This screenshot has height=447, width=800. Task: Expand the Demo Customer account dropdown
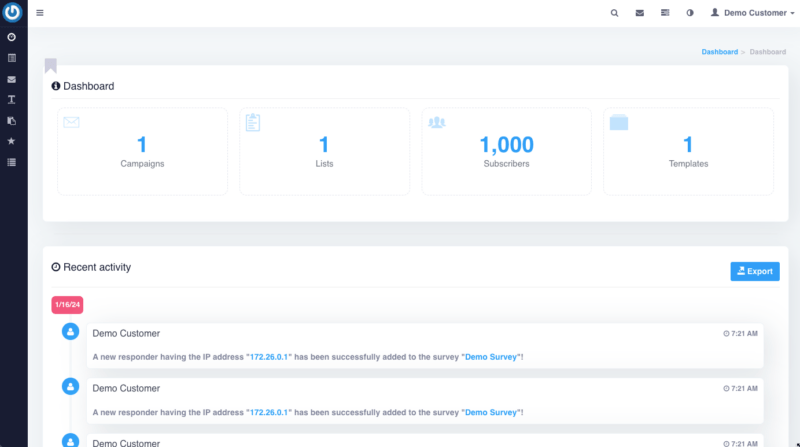[x=753, y=13]
